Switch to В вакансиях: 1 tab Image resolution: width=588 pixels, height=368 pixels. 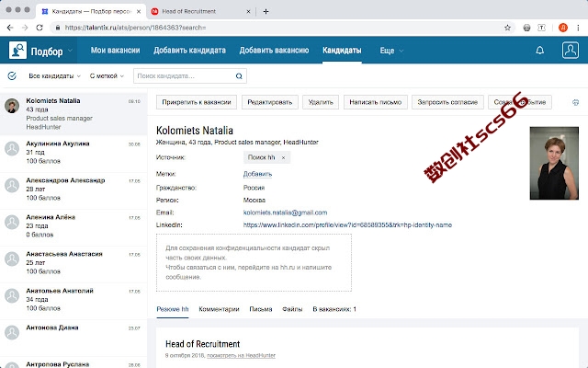(x=334, y=309)
